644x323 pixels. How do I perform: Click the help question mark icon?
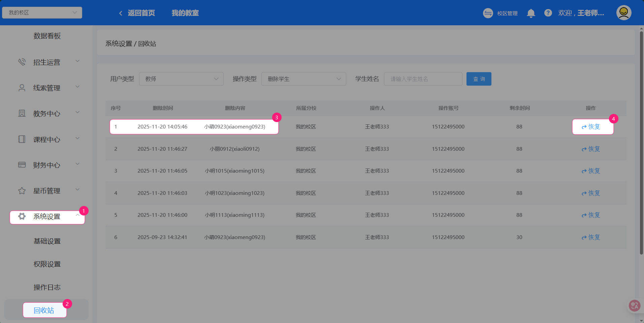[x=548, y=13]
